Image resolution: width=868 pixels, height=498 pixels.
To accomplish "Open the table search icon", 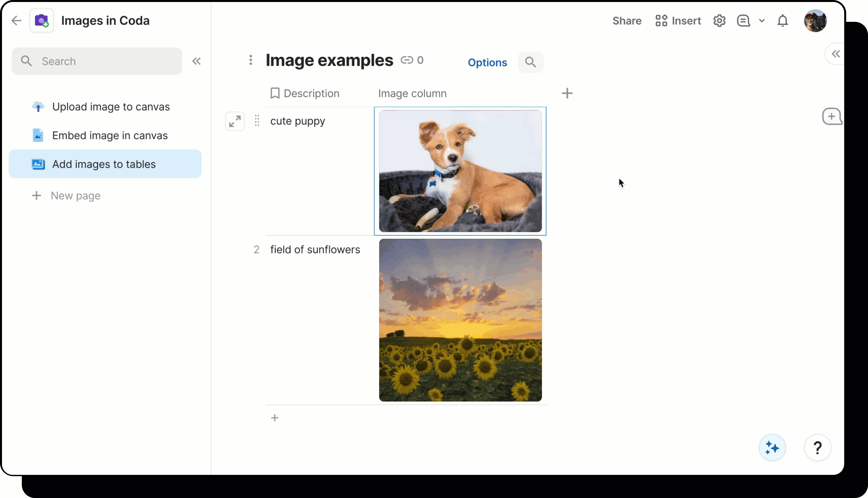I will pyautogui.click(x=531, y=62).
